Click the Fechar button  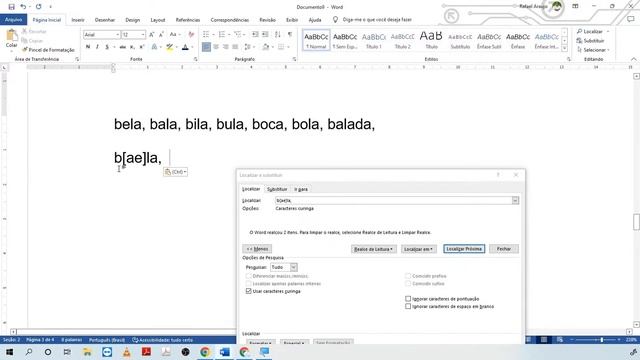504,249
